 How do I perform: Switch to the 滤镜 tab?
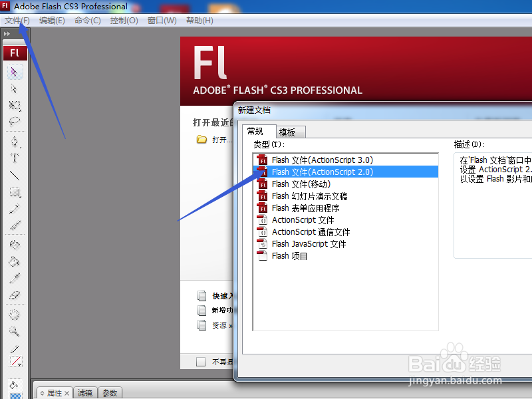(x=84, y=393)
